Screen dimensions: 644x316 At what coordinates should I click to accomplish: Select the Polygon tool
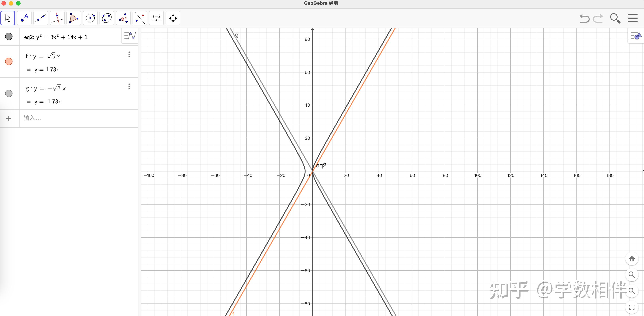[x=74, y=18]
